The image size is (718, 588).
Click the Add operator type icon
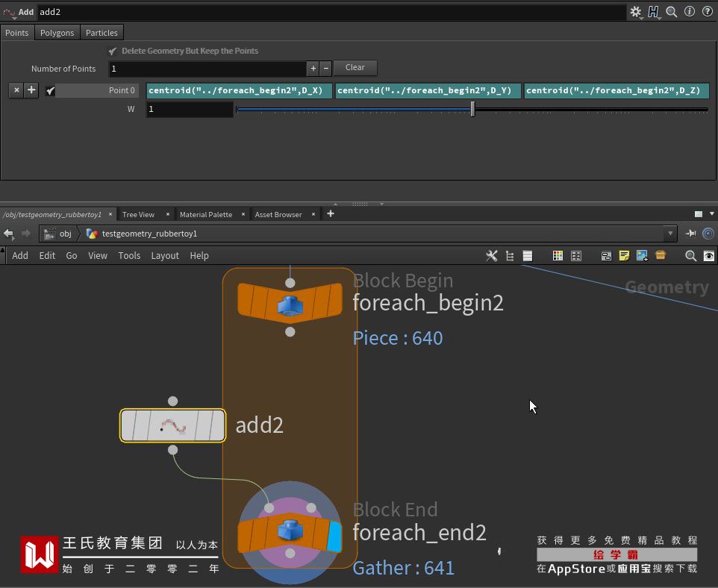(x=9, y=12)
